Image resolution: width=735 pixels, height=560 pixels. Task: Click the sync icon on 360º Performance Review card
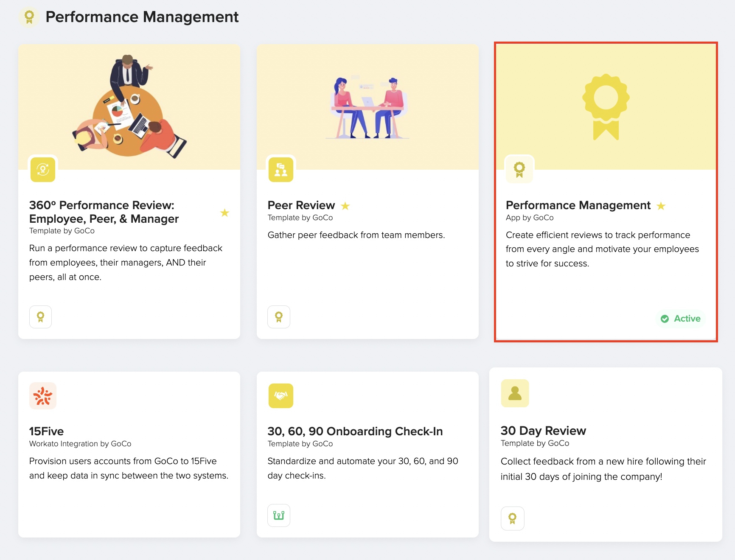(42, 169)
